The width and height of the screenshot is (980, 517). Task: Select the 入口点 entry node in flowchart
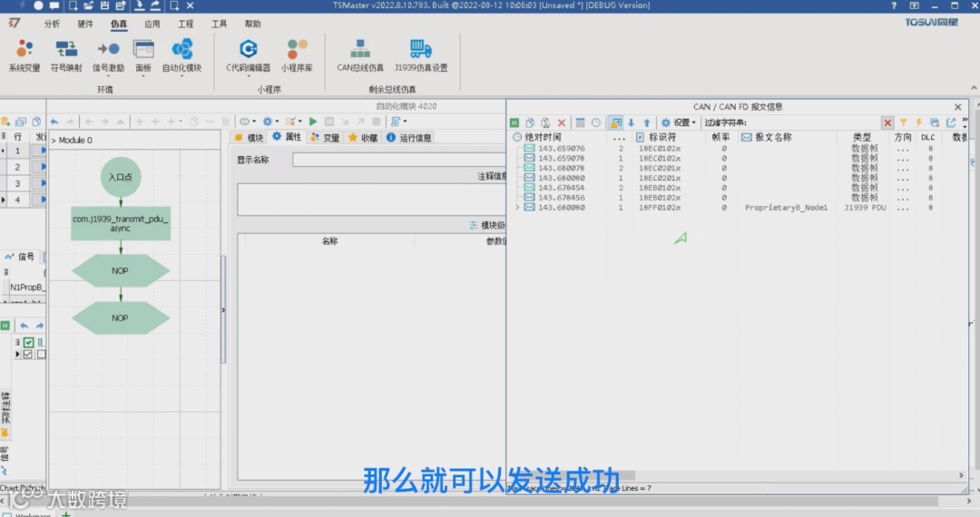[x=121, y=177]
